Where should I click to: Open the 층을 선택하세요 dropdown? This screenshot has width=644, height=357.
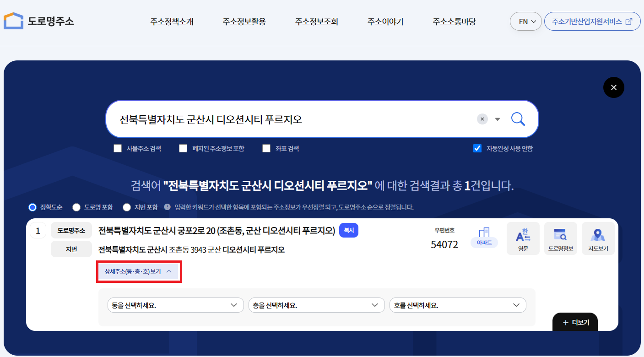[x=316, y=305]
